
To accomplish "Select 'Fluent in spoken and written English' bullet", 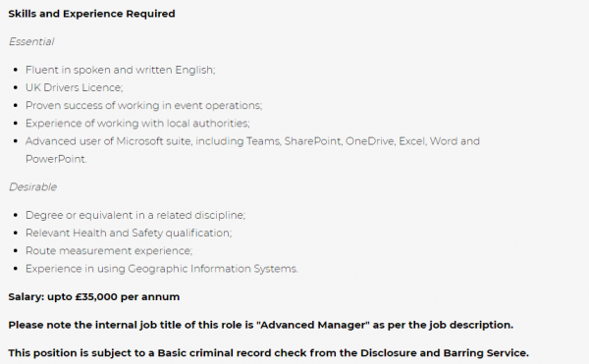I will 120,71.
